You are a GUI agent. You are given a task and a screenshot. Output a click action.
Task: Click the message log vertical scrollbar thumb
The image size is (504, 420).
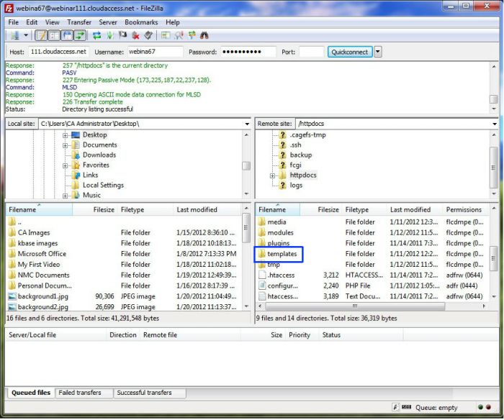(x=494, y=99)
